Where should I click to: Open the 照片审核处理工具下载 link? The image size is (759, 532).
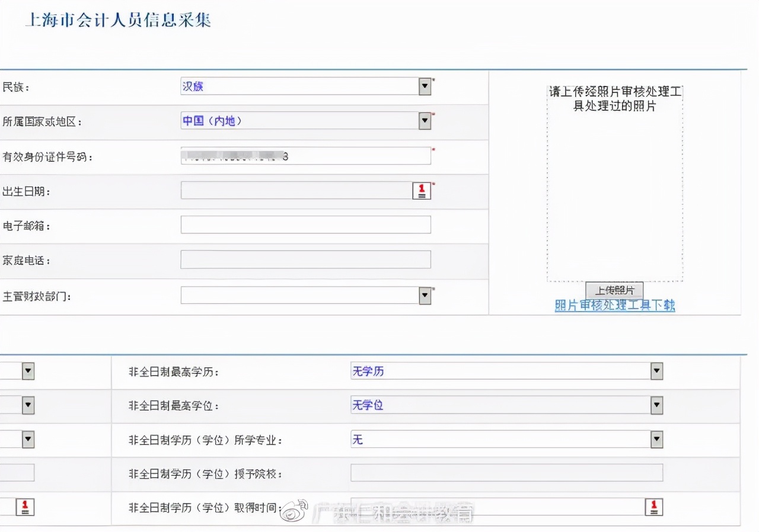click(614, 305)
